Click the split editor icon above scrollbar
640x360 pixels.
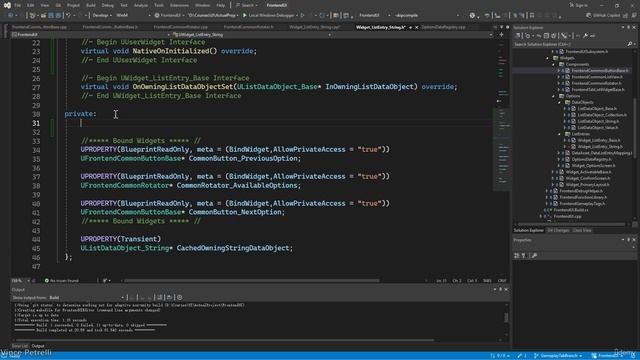pyautogui.click(x=502, y=35)
